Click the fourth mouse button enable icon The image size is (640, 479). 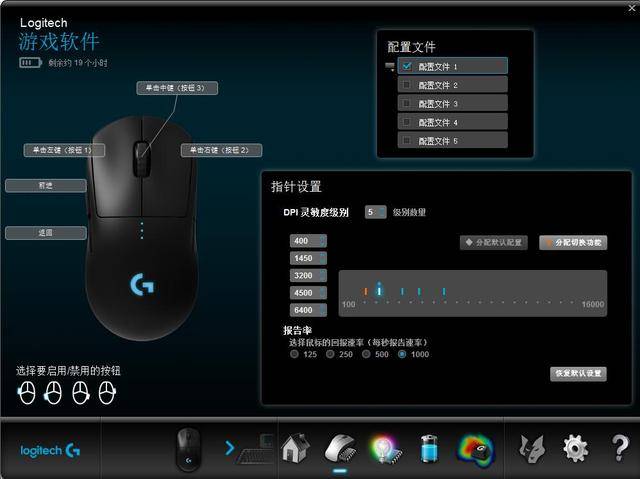107,393
